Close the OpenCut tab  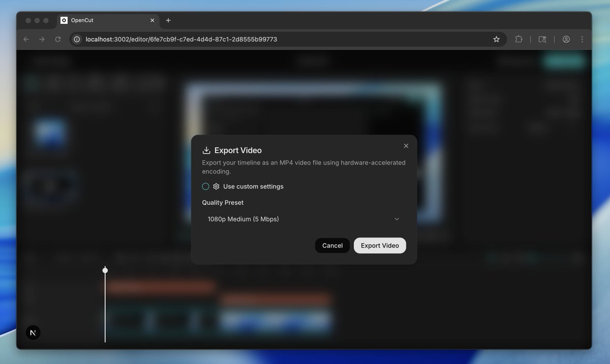pos(152,20)
